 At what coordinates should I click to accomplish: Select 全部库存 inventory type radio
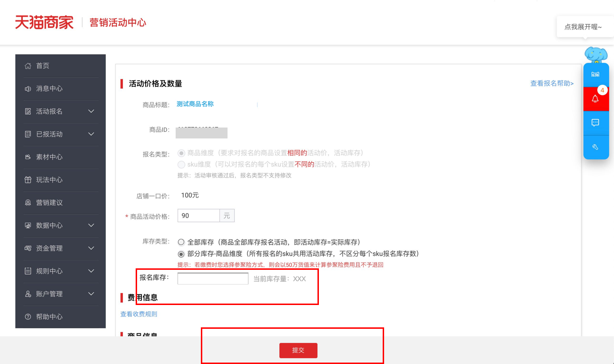coord(181,242)
